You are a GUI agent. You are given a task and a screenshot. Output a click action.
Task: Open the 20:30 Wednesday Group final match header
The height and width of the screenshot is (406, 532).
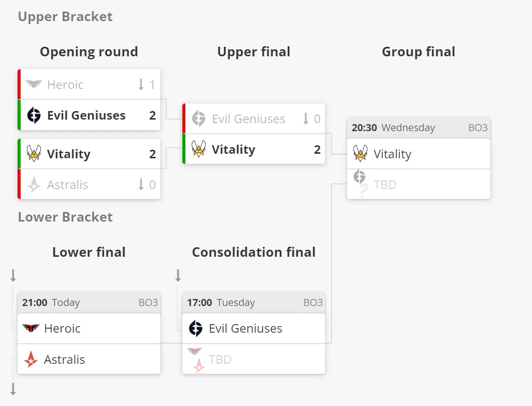click(418, 128)
